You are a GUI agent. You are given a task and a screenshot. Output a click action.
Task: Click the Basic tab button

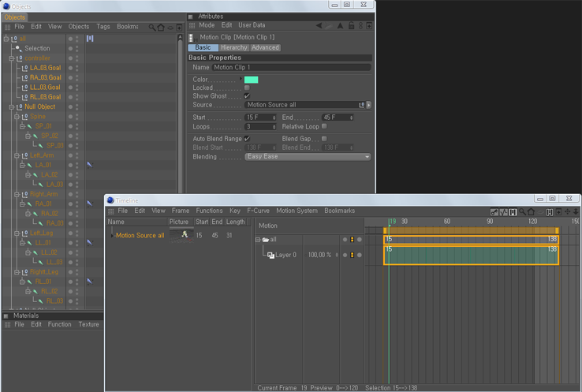coord(203,47)
